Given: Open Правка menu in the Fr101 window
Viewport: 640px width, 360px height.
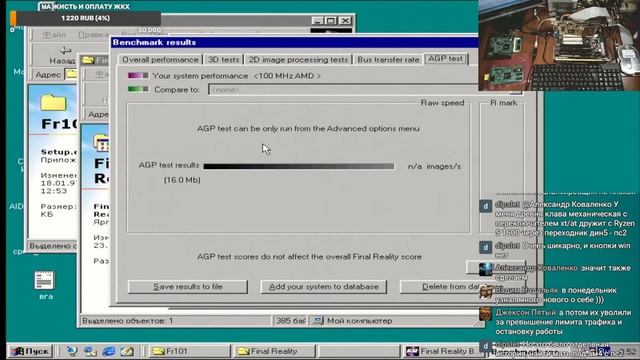Looking at the screenshot, I should tap(93, 35).
